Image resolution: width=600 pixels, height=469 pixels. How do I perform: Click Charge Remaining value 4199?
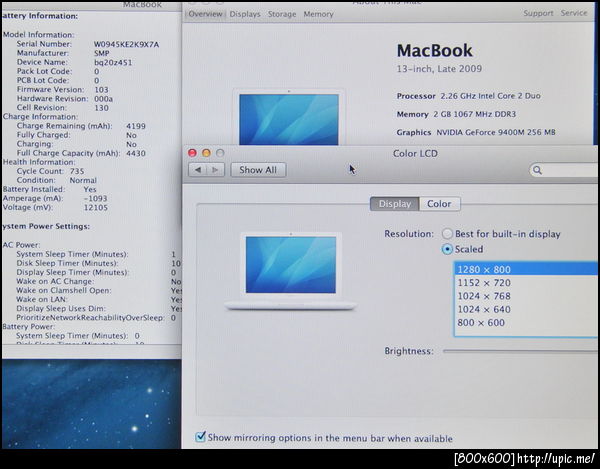tap(136, 126)
